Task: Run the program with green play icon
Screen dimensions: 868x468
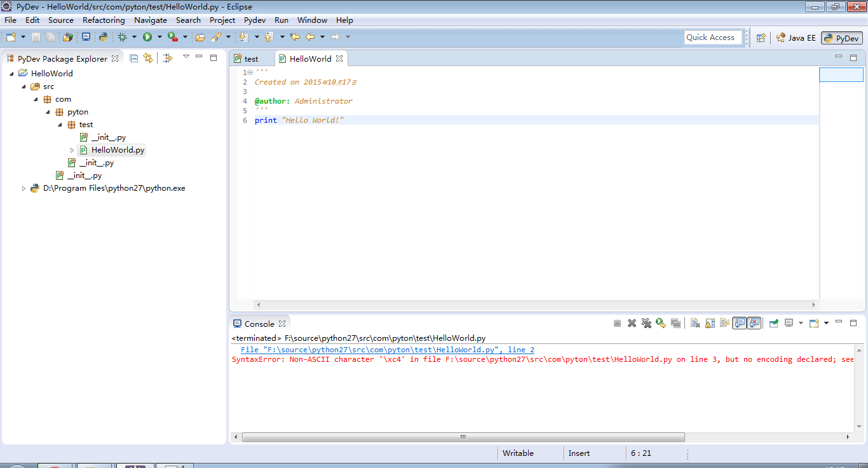Action: (147, 37)
